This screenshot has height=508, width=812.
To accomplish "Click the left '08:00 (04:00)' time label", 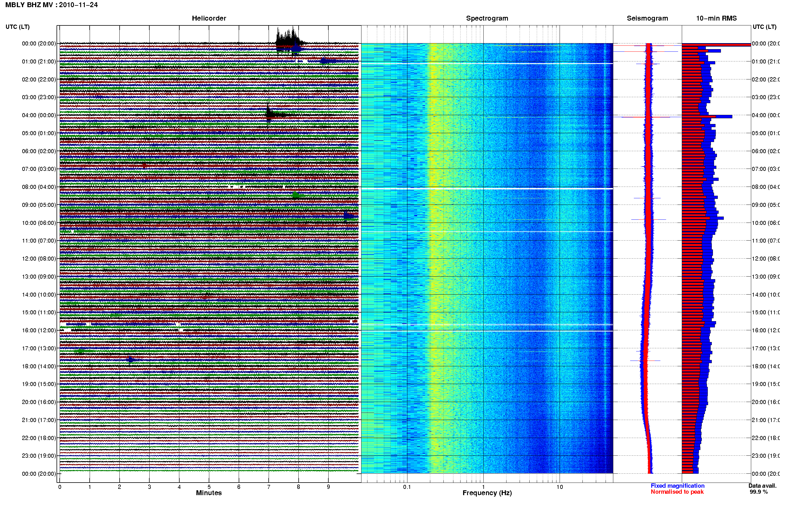I will [39, 187].
